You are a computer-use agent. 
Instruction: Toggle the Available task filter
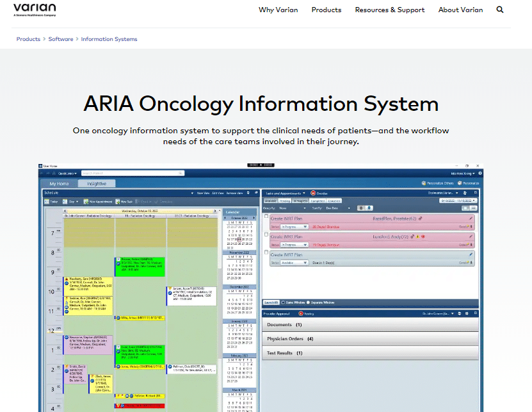tap(271, 201)
